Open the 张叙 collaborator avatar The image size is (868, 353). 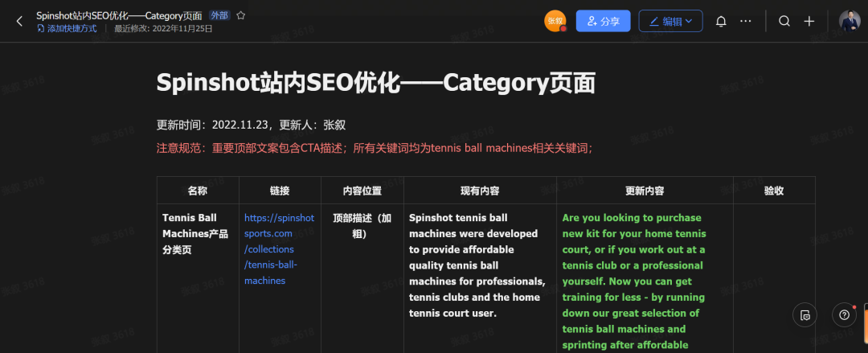(555, 21)
